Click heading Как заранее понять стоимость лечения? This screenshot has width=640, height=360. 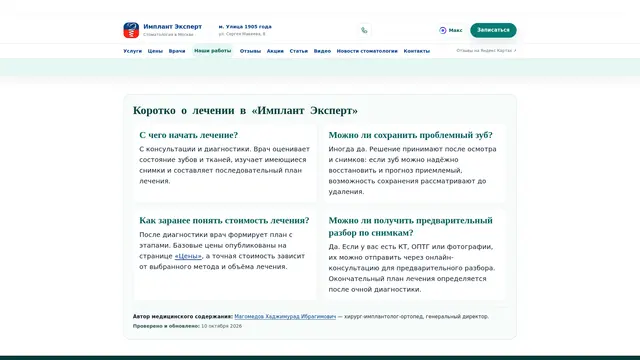point(224,220)
